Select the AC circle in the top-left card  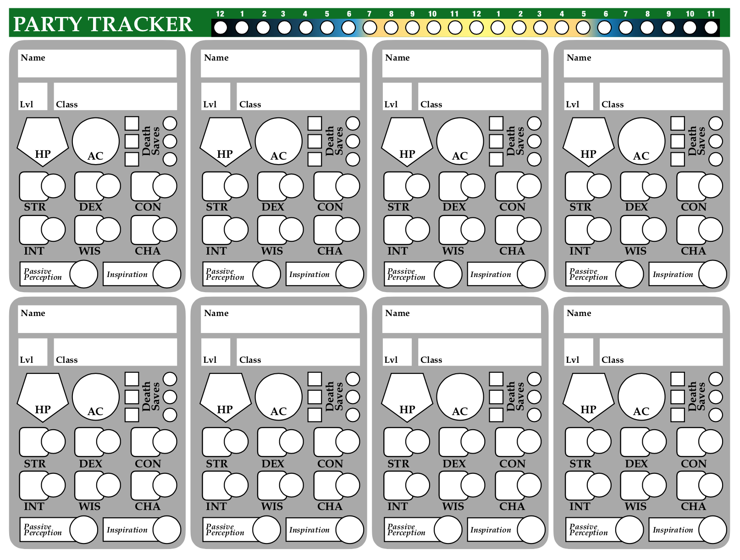(x=95, y=141)
